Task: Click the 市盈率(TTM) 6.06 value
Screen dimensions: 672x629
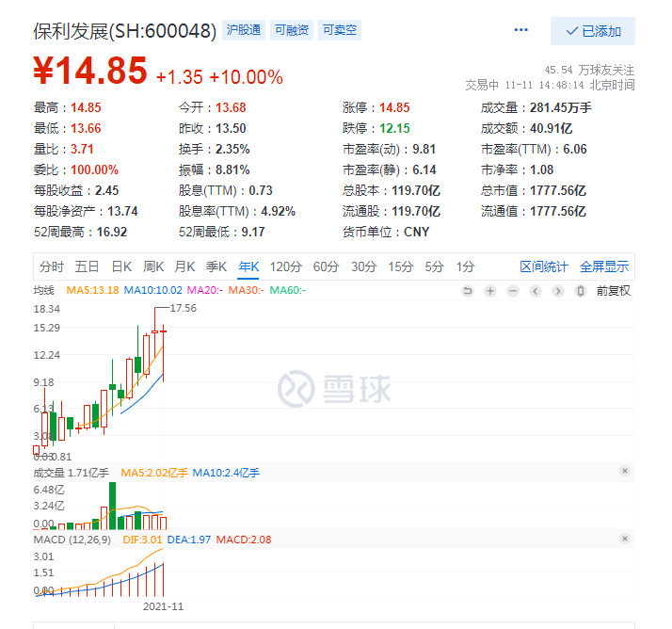Action: 575,149
